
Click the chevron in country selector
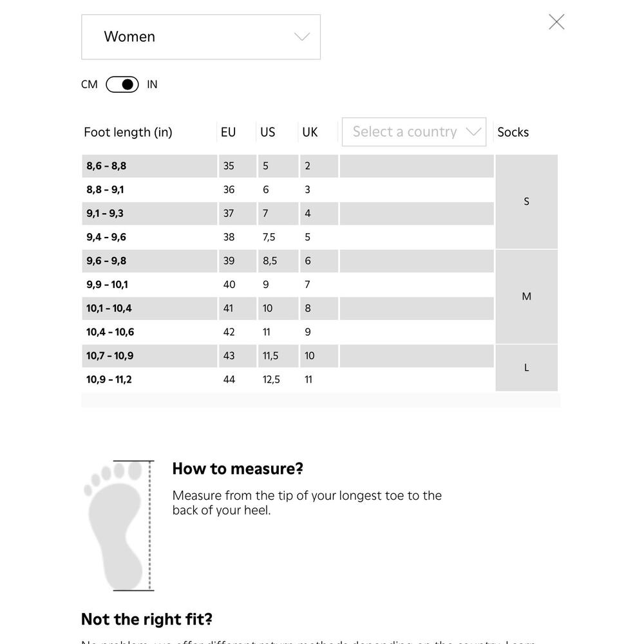tap(473, 132)
